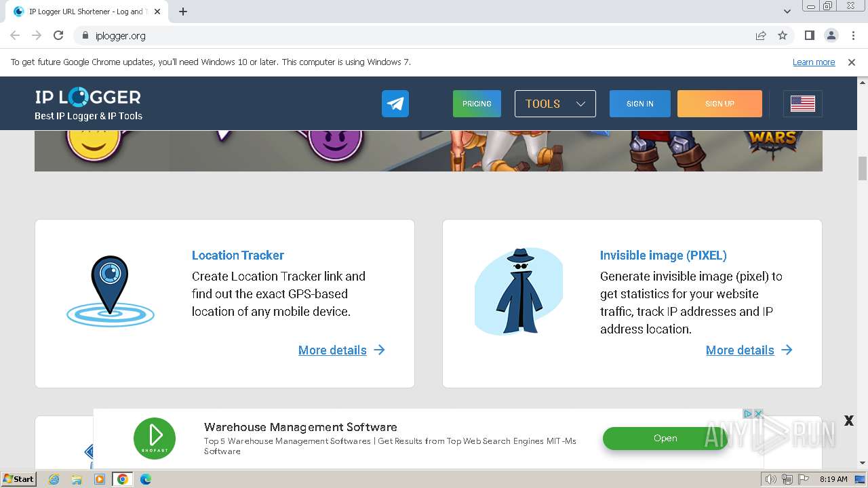
Task: Click the Invisible image (PIXEL) heading
Action: [x=663, y=256]
